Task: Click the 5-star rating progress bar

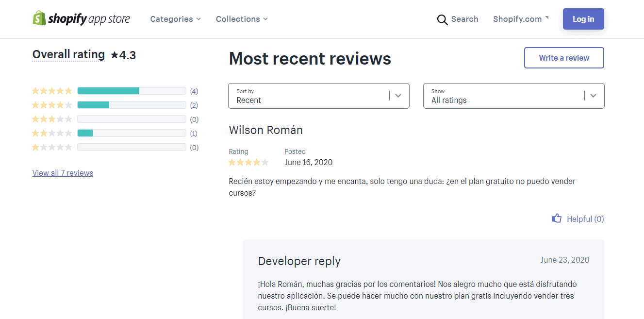Action: coord(132,91)
